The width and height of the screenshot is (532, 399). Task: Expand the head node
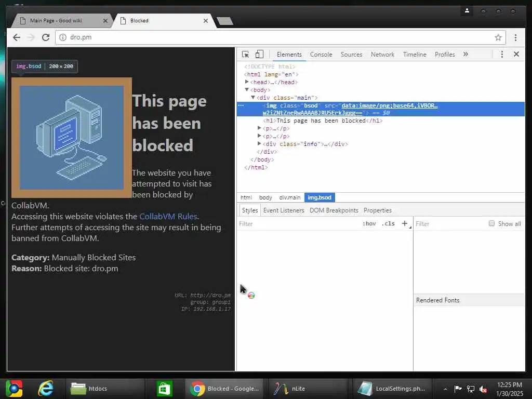pyautogui.click(x=247, y=82)
